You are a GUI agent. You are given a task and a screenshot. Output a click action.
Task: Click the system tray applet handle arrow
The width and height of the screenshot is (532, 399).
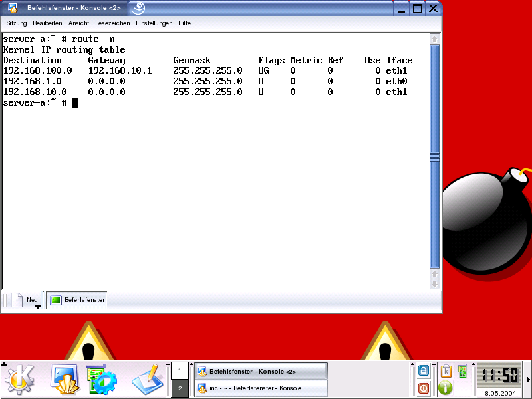(434, 364)
